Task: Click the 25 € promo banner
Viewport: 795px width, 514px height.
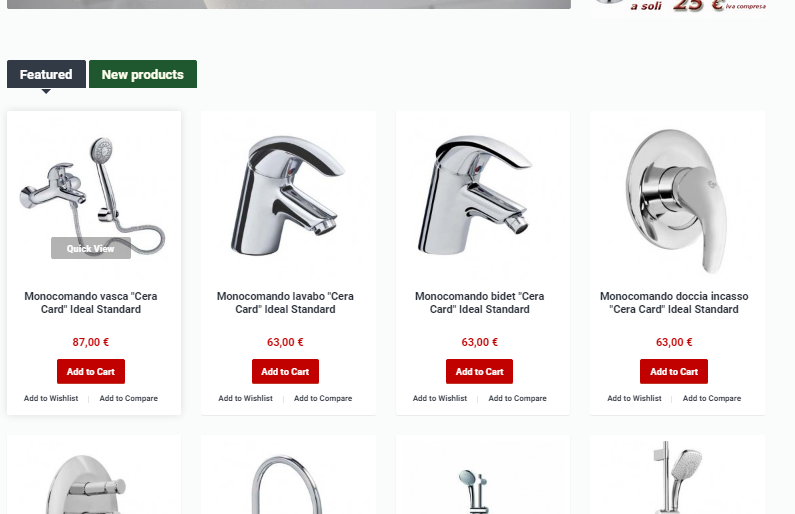Action: pos(678,8)
